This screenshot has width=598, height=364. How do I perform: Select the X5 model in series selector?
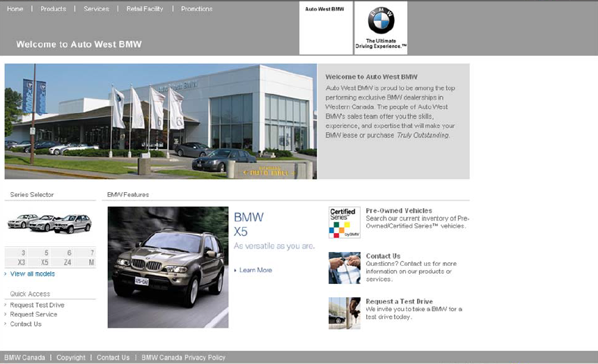pos(45,262)
